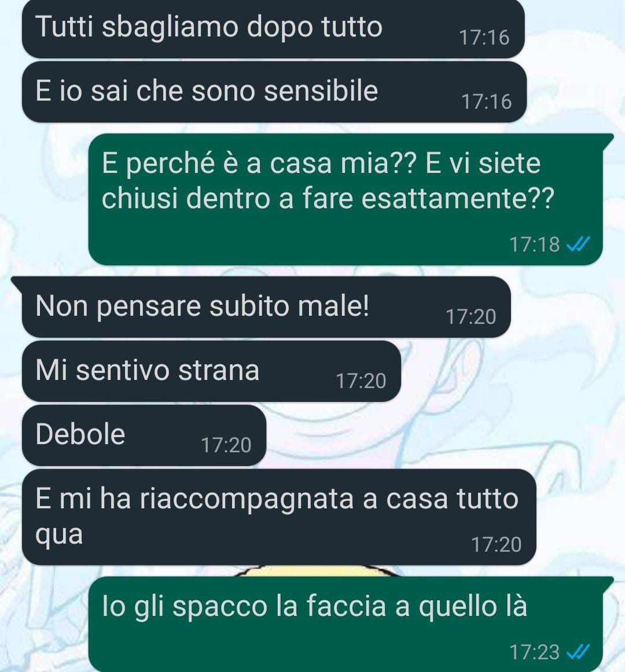The image size is (625, 672).
Task: Tap the 17:20 timestamp on 'Mi sentivo strana'
Action: coord(361,381)
